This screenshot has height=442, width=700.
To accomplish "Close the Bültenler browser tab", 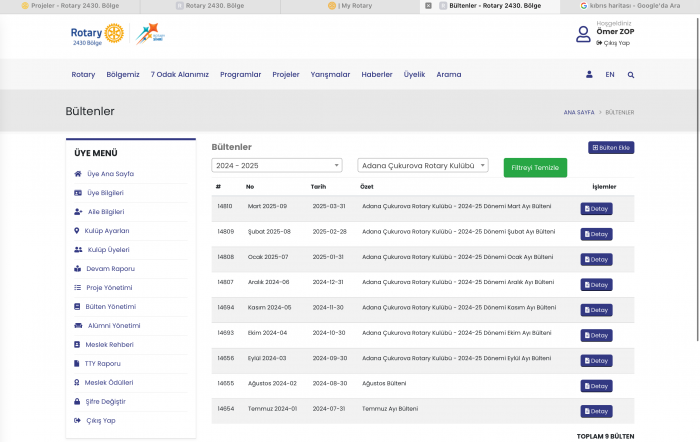I will [428, 6].
